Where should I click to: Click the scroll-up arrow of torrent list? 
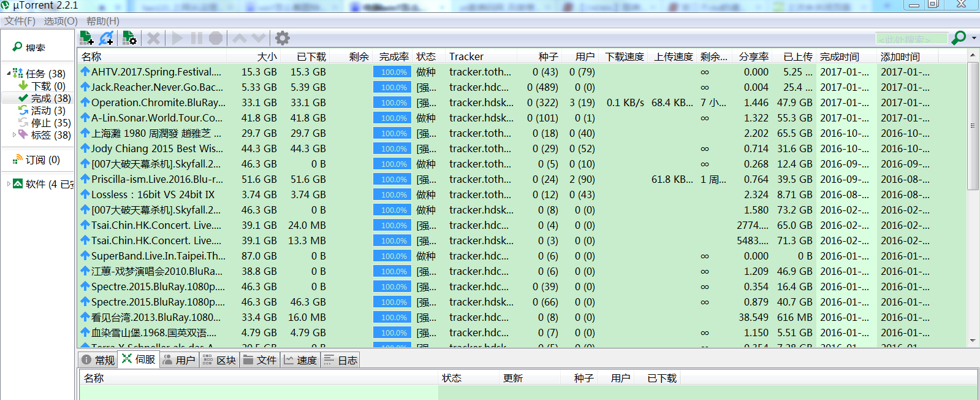click(973, 55)
